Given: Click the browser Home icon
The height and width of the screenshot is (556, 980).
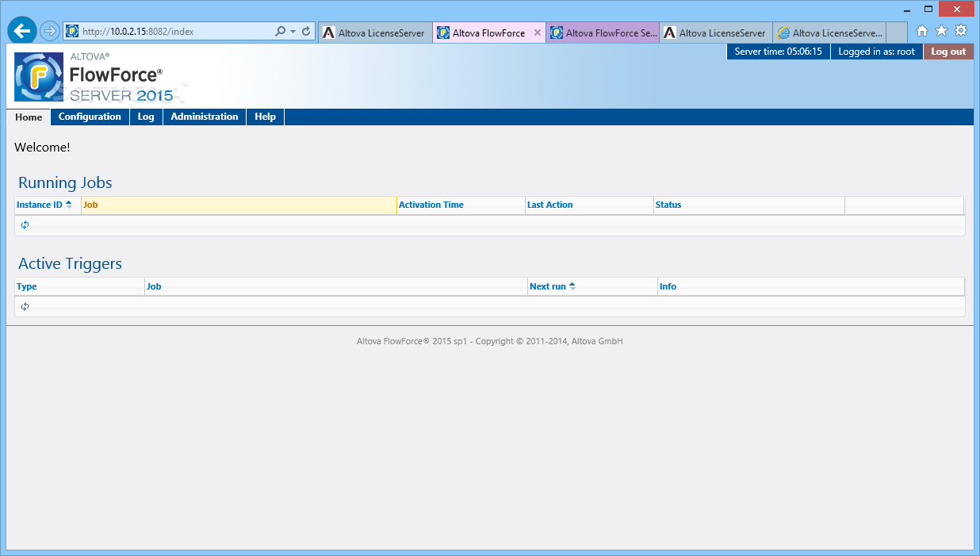Looking at the screenshot, I should click(x=922, y=31).
